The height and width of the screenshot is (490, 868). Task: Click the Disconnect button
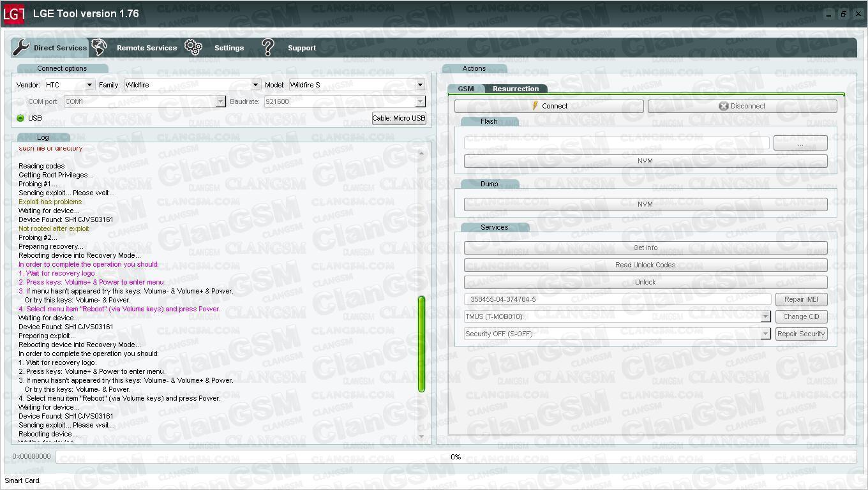[742, 106]
